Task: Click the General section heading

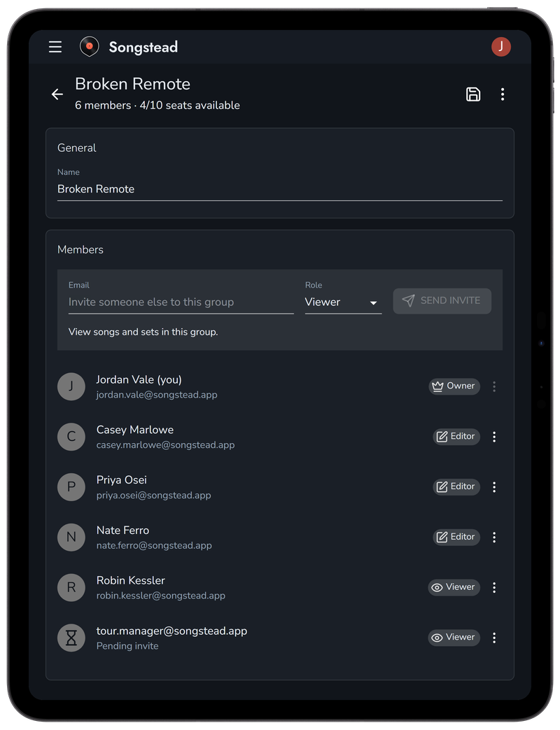Action: click(x=77, y=148)
